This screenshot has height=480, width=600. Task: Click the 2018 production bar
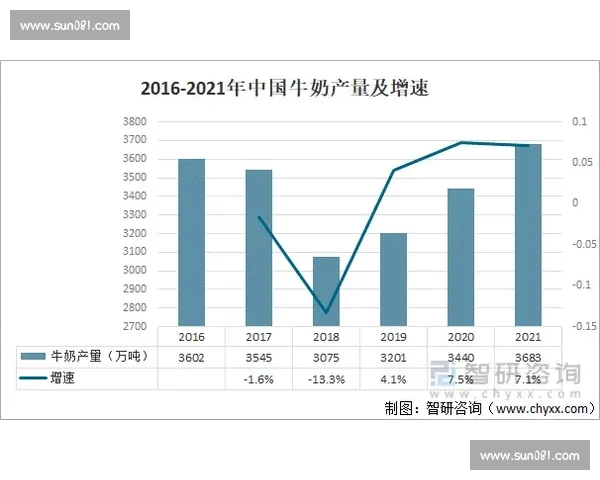[x=326, y=291]
